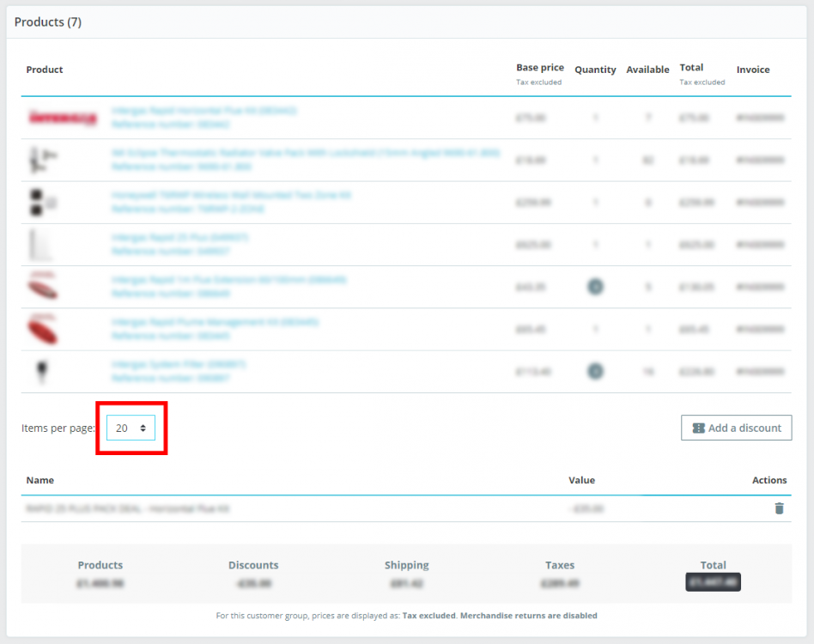Click the Value header in discounts table
The image size is (814, 644).
(581, 480)
